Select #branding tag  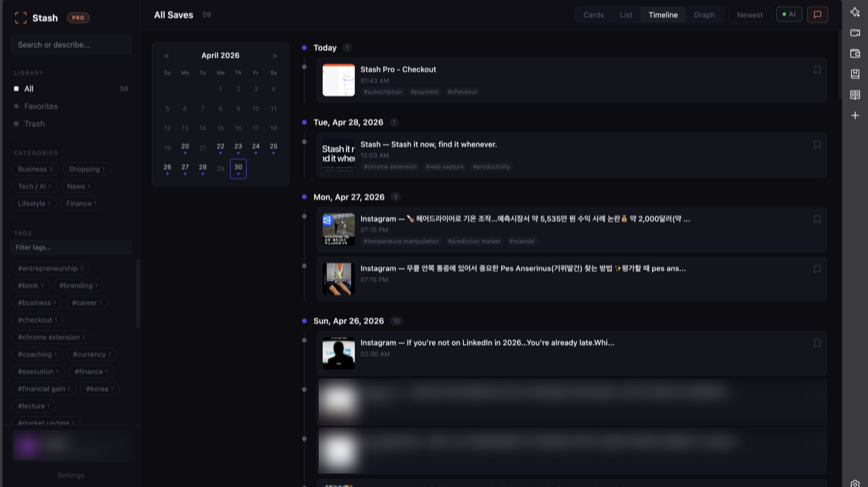78,286
